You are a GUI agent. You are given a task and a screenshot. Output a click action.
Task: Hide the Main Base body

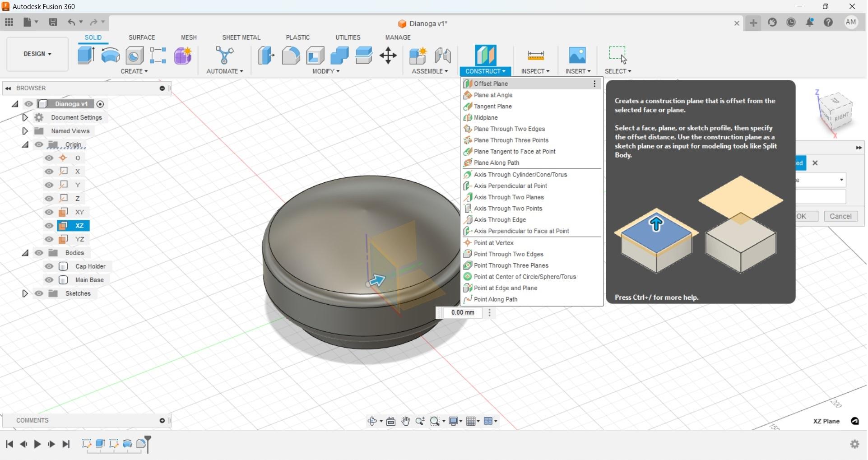pos(49,280)
